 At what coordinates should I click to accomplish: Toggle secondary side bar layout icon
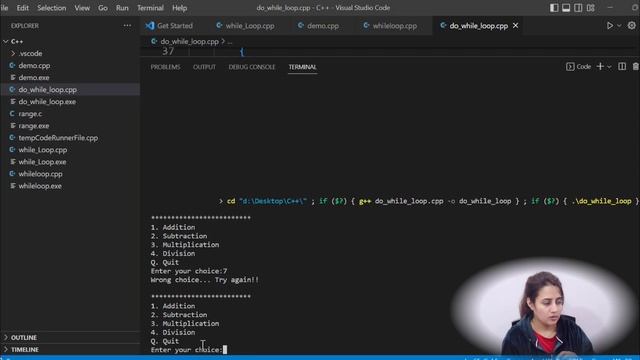(578, 8)
